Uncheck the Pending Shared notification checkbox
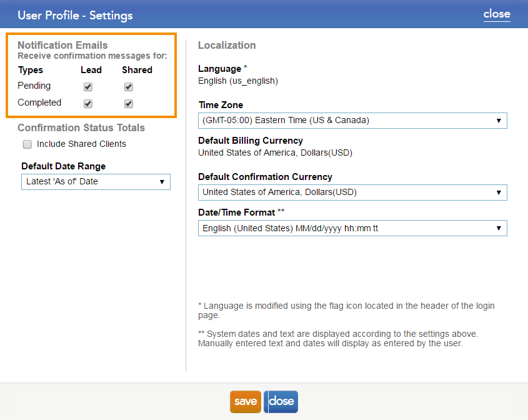The height and width of the screenshot is (420, 528). pyautogui.click(x=129, y=87)
